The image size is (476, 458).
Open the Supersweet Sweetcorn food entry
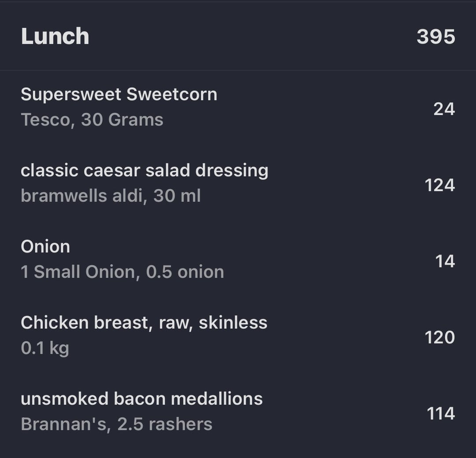119,94
